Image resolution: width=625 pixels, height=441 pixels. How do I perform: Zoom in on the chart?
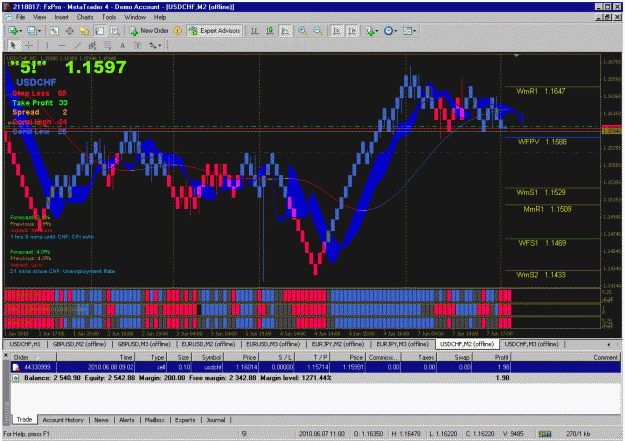click(303, 31)
